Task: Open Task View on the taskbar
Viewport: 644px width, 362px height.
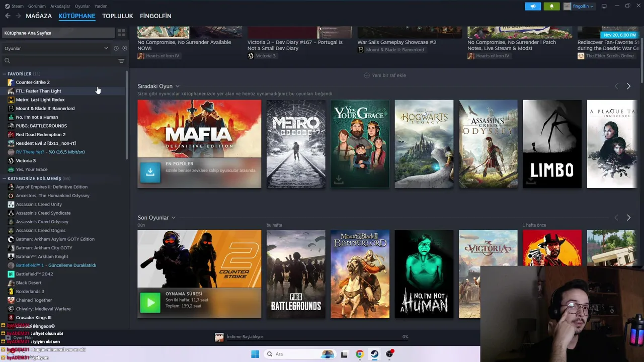Action: point(344,354)
